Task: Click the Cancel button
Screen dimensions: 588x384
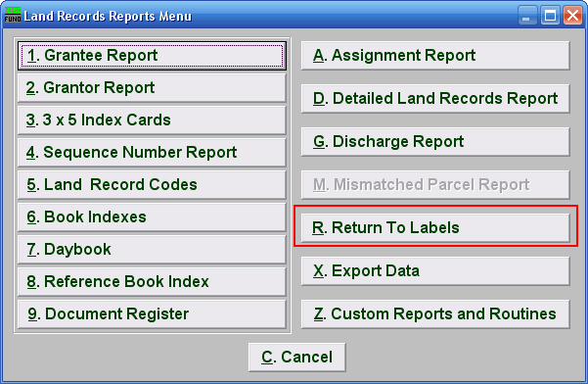Action: coord(297,358)
